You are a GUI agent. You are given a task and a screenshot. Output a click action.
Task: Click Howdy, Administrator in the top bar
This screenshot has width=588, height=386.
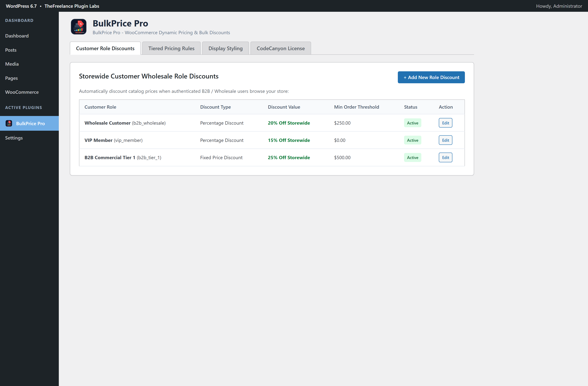coord(559,6)
